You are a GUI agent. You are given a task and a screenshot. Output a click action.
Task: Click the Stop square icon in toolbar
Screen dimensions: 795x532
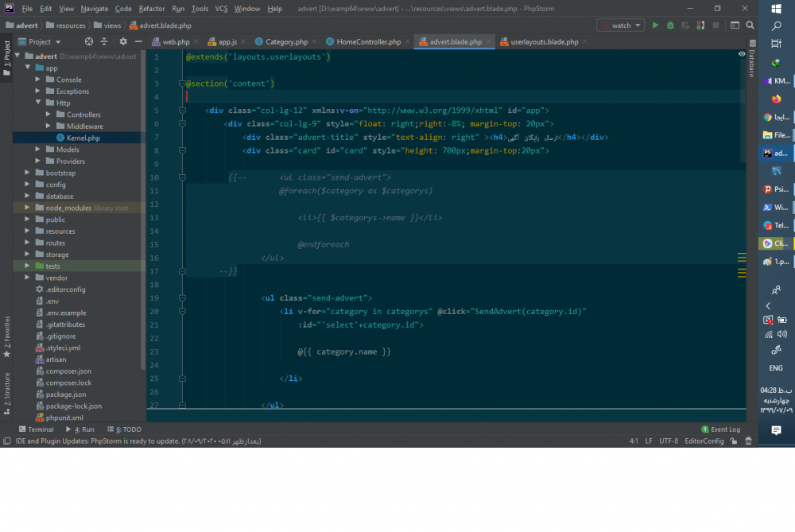715,25
